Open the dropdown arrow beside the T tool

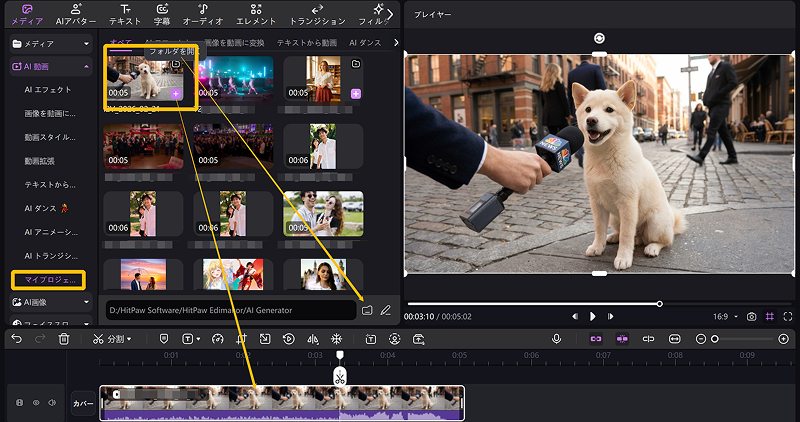click(x=198, y=339)
